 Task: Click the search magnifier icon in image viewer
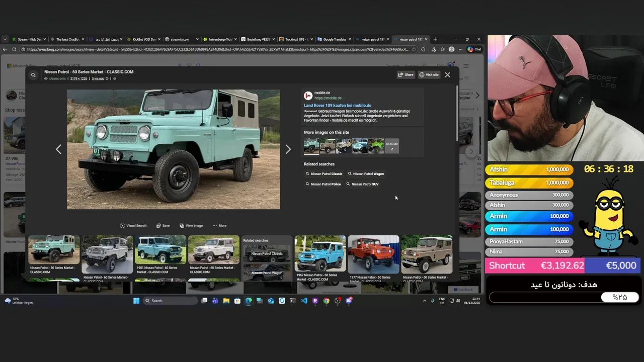coord(33,75)
